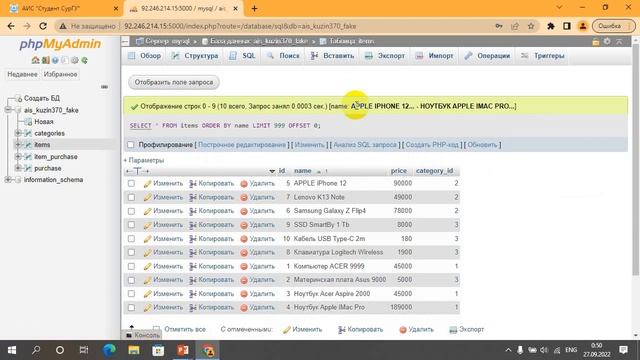Click the Построчное редактирование link

[242, 145]
